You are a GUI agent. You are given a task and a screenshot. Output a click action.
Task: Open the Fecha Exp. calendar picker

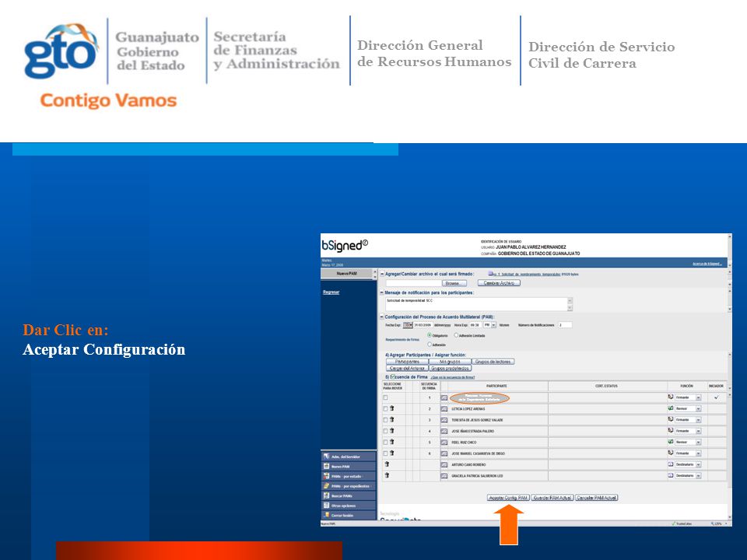click(x=408, y=325)
